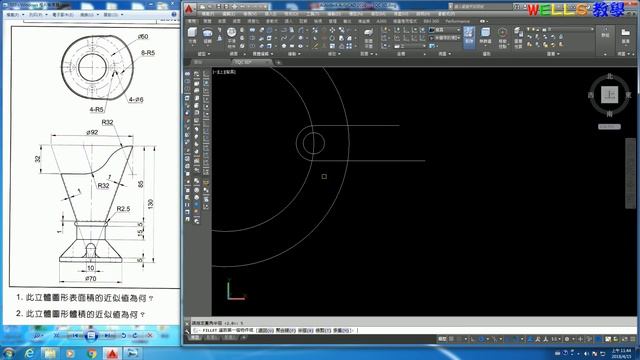Select the Presspull tool below Polysolid
The width and height of the screenshot is (640, 360).
click(x=220, y=38)
